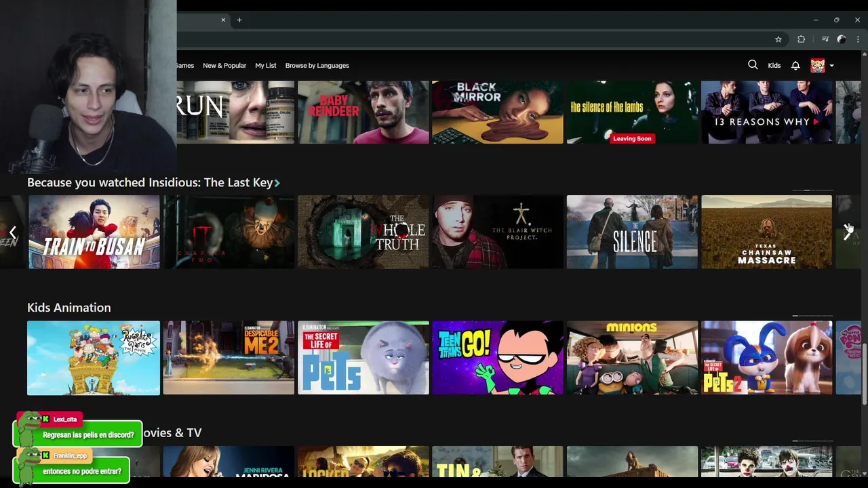Slide the Insidious row to the next page
The width and height of the screenshot is (868, 488).
(x=848, y=232)
